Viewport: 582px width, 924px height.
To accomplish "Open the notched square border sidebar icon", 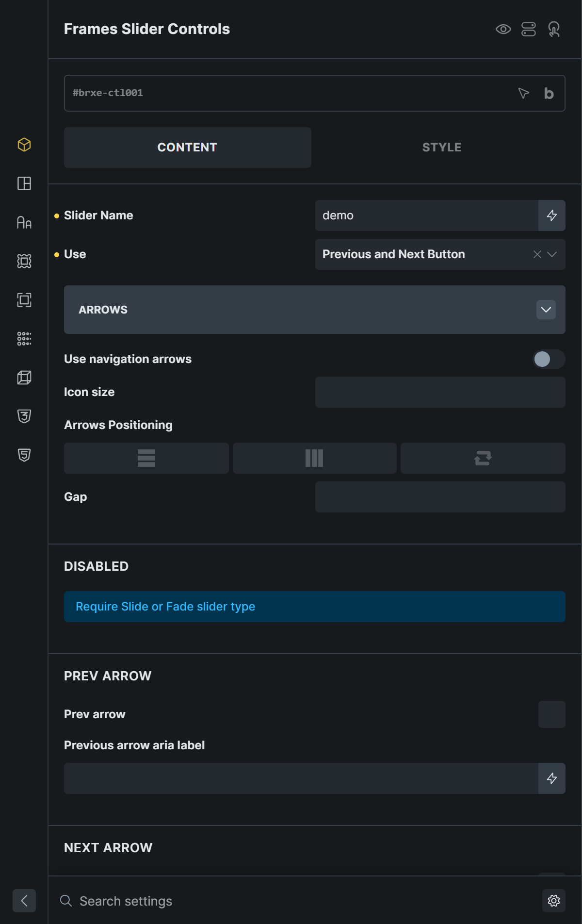I will pos(24,261).
